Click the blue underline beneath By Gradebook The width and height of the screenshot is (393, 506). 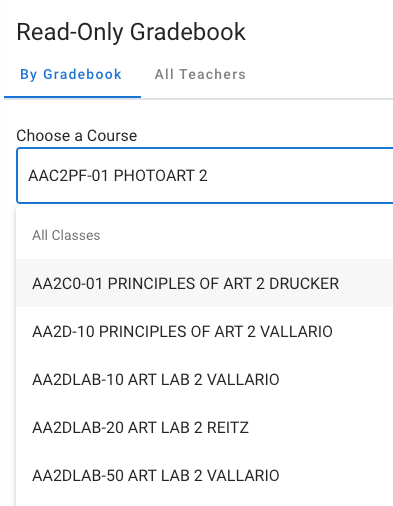(72, 97)
